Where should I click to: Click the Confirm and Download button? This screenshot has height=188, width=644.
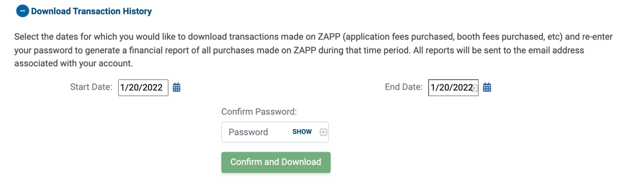(x=276, y=162)
